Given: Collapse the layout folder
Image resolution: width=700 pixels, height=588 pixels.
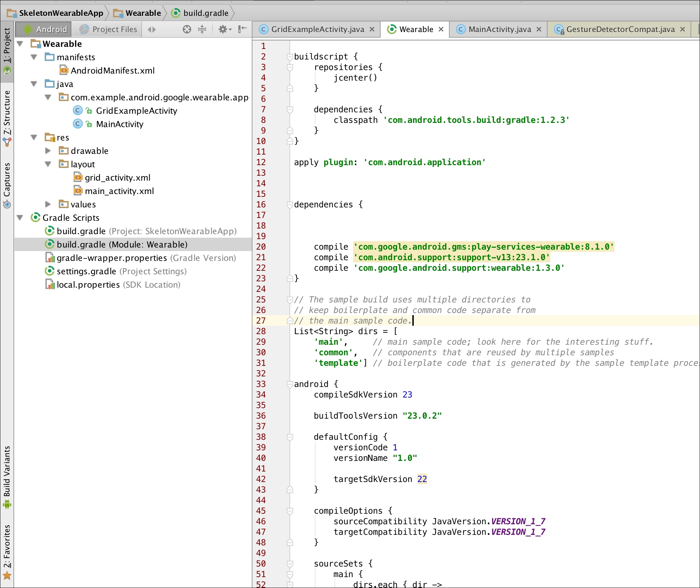Looking at the screenshot, I should (x=48, y=164).
